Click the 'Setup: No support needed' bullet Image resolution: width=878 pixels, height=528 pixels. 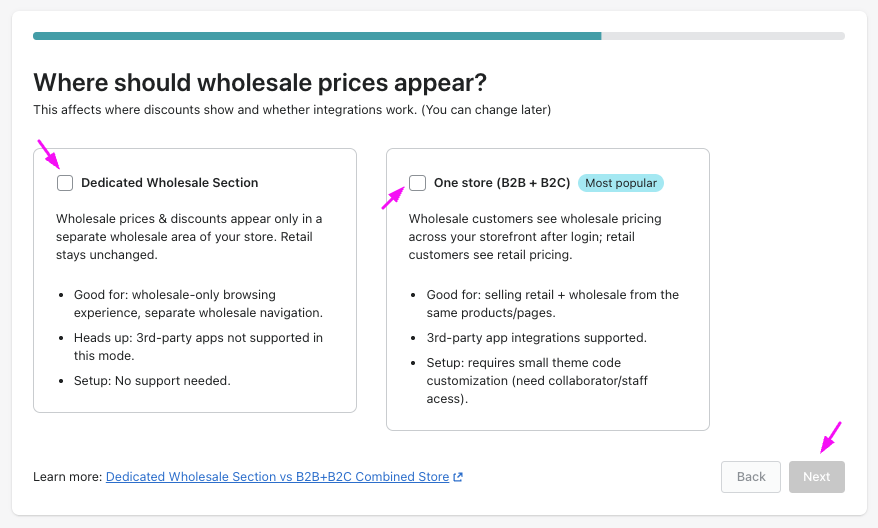[152, 381]
